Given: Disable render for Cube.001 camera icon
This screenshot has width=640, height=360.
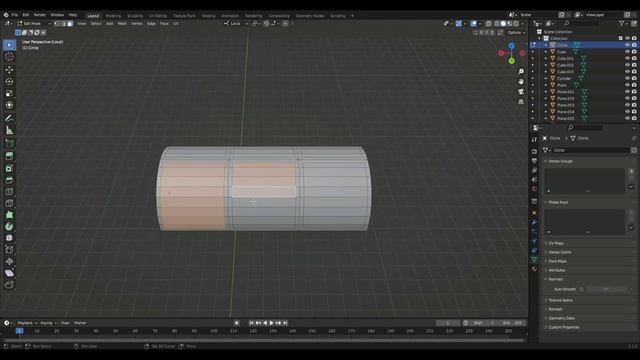Looking at the screenshot, I should pyautogui.click(x=634, y=58).
